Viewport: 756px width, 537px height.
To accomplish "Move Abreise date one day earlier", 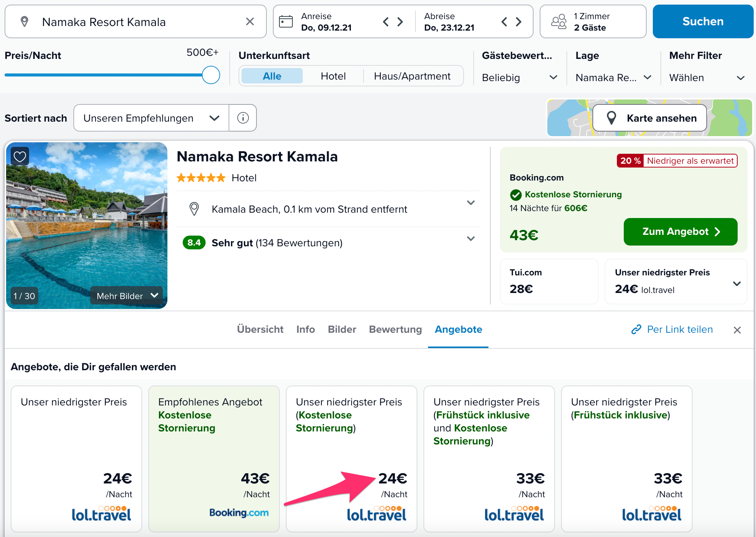I will [x=504, y=22].
